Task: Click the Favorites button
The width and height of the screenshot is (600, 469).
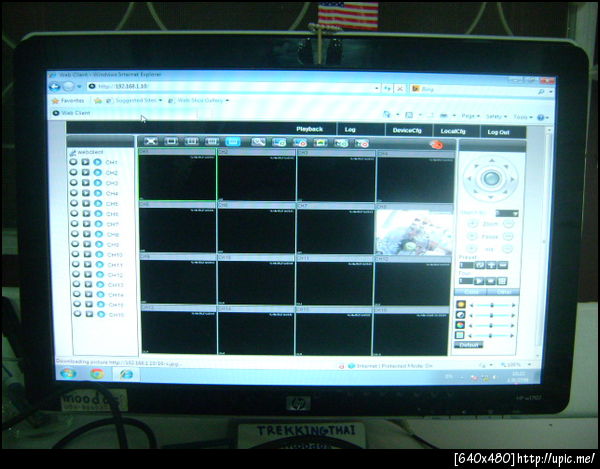Action: tap(68, 101)
